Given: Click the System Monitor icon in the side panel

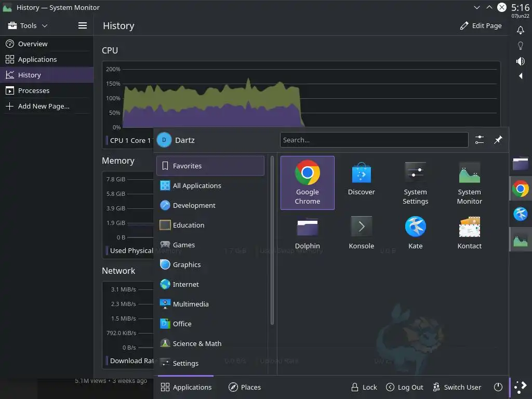Looking at the screenshot, I should pyautogui.click(x=521, y=240).
